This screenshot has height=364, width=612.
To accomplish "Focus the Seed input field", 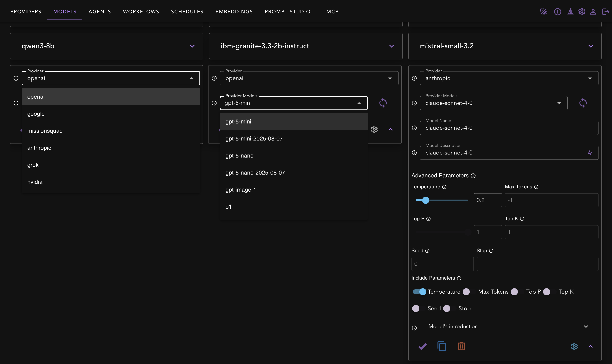I will (442, 264).
